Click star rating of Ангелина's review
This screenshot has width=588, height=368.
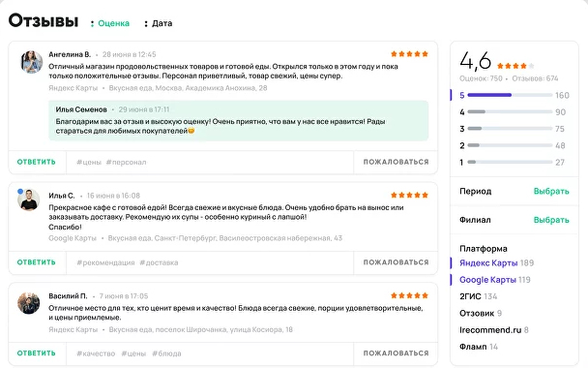pos(409,54)
